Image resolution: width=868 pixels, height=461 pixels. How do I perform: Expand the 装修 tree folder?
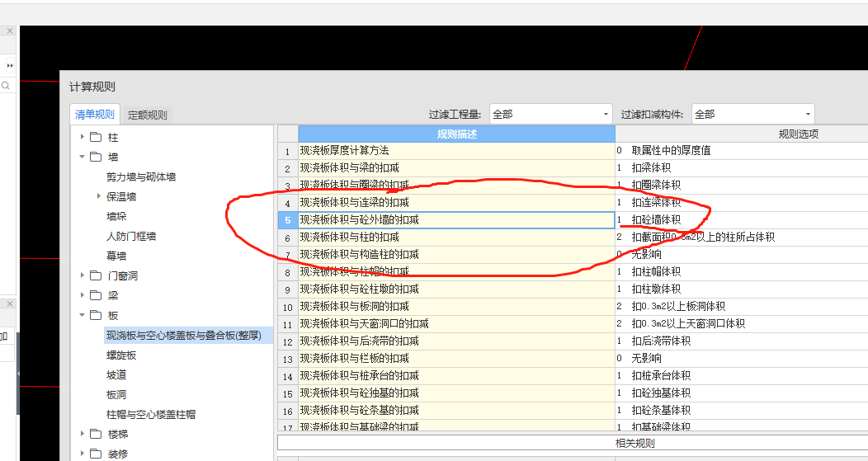point(82,454)
